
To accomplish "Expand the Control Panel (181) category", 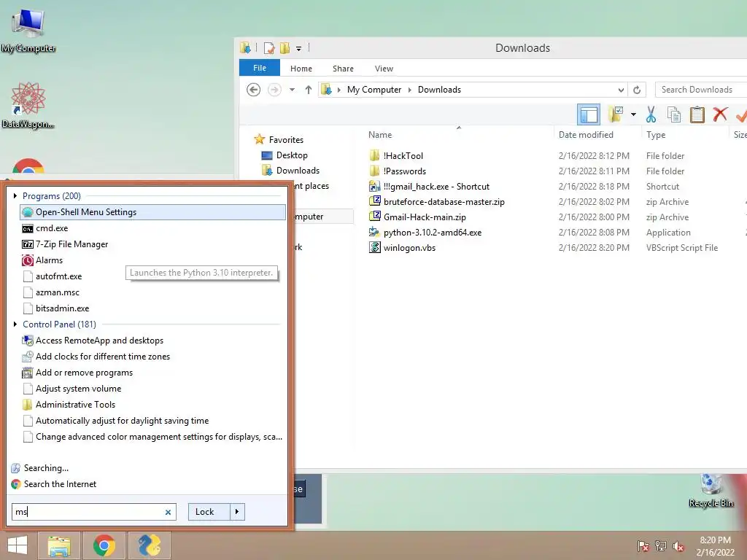I will pyautogui.click(x=15, y=324).
